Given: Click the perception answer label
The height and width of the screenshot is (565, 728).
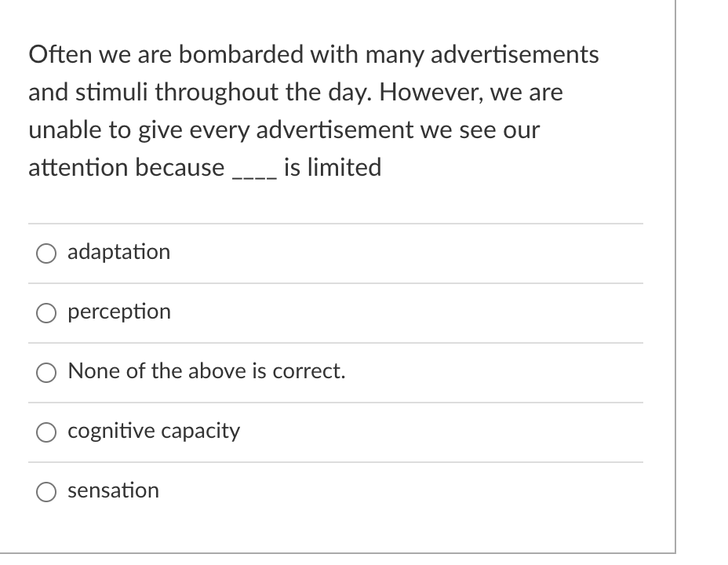Looking at the screenshot, I should click(119, 312).
